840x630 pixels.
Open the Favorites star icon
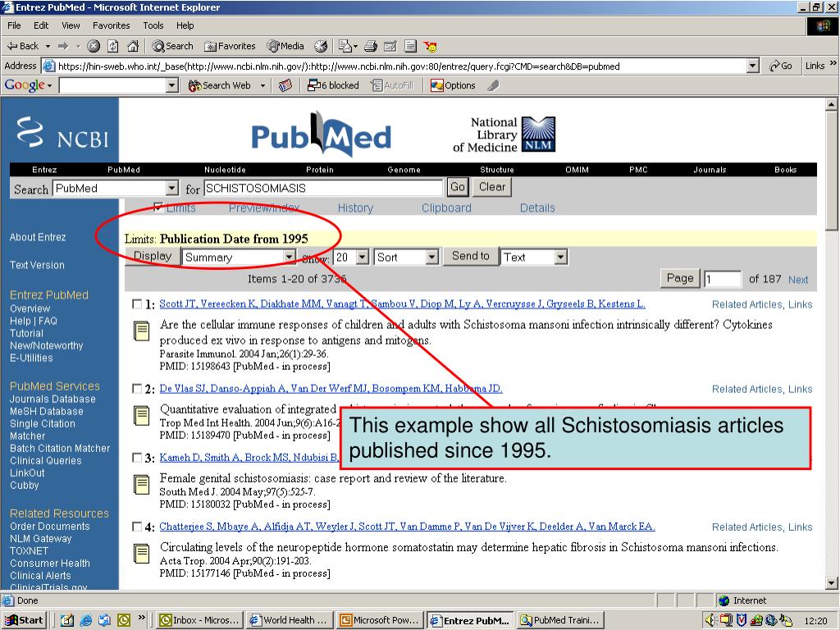click(230, 46)
